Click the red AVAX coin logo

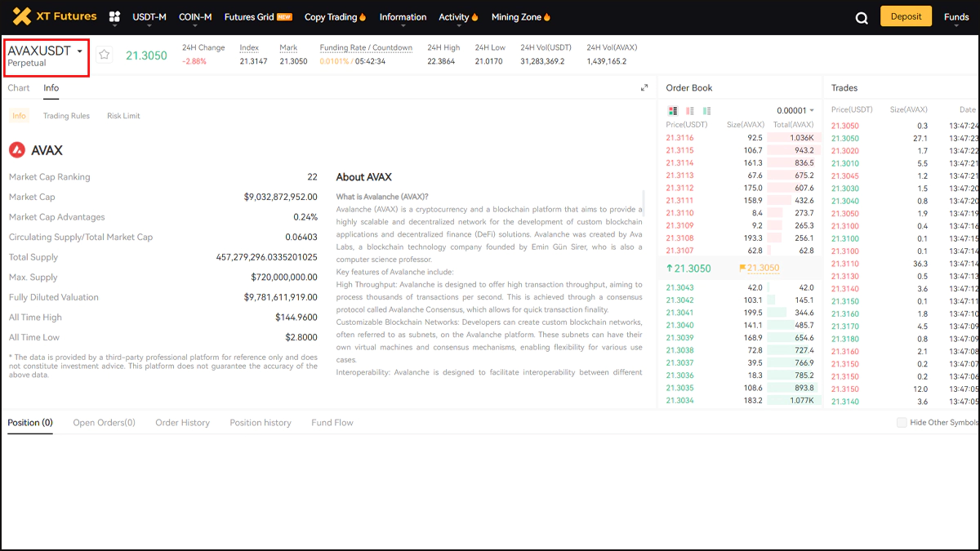coord(17,150)
